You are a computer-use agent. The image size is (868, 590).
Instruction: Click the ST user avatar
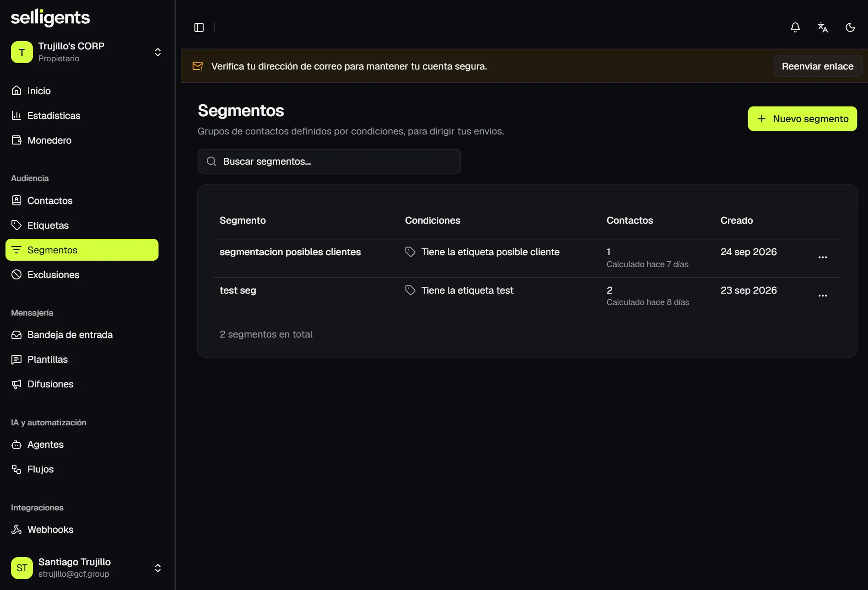click(22, 568)
